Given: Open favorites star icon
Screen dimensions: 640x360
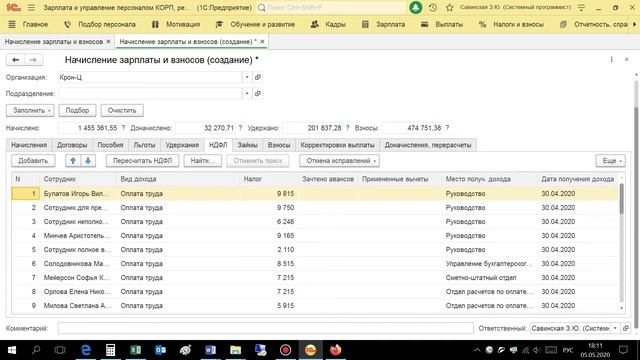Looking at the screenshot, I should 449,7.
